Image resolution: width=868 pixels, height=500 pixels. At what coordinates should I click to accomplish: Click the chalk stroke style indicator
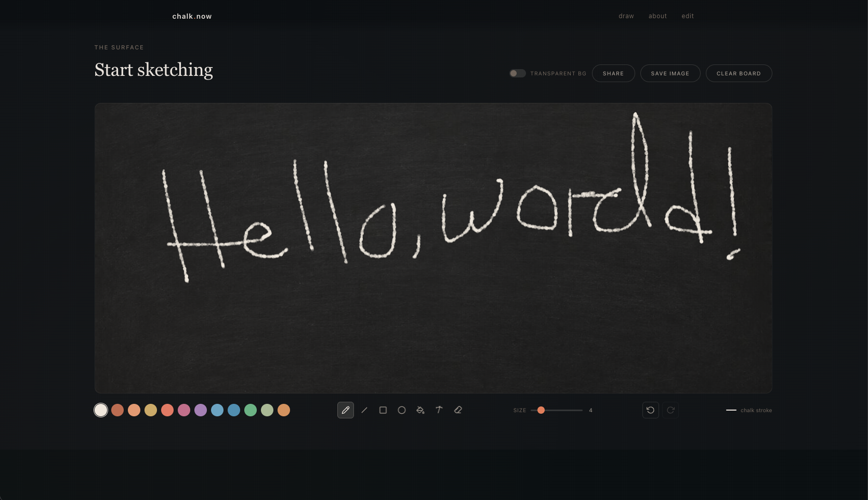[x=749, y=410]
